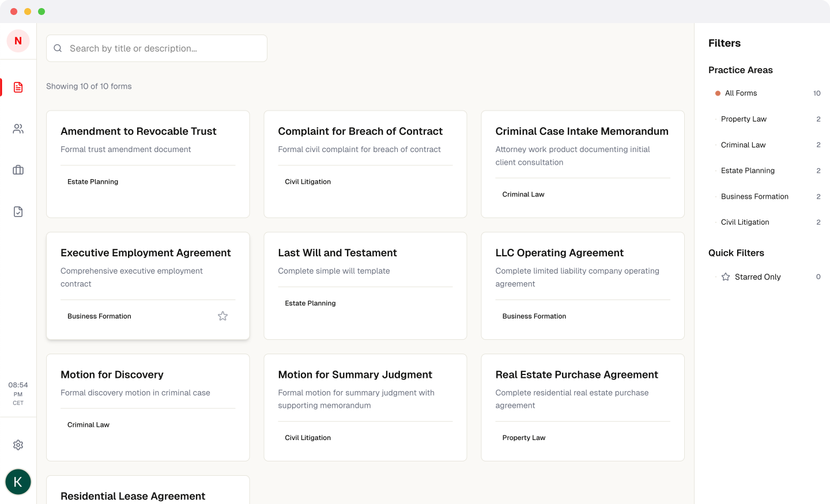830x504 pixels.
Task: Open the Forms section in the sidebar
Action: coord(18,87)
